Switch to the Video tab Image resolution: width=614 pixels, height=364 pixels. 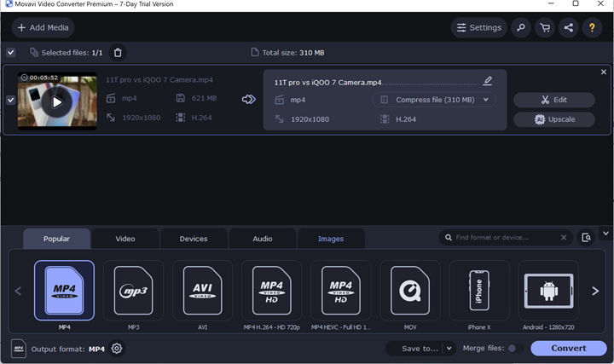point(125,239)
